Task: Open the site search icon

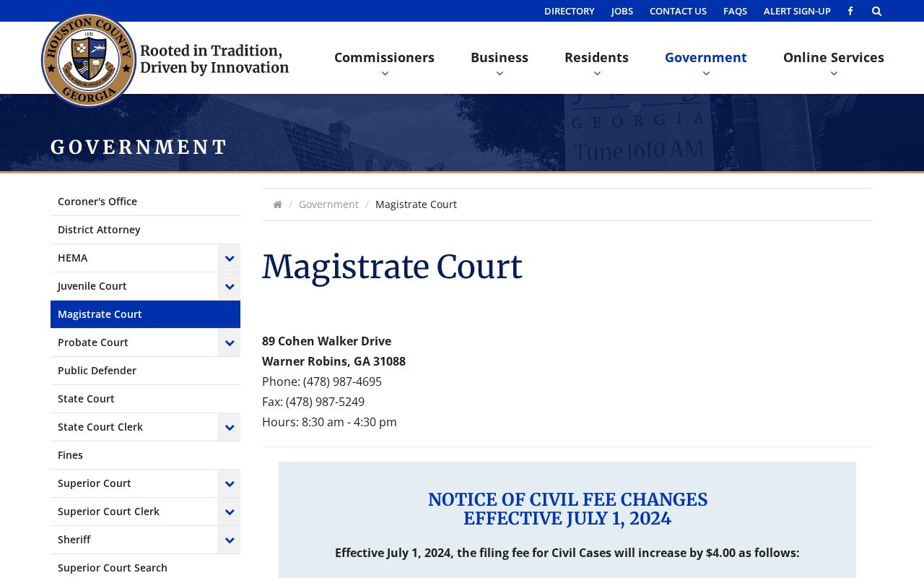Action: click(876, 11)
